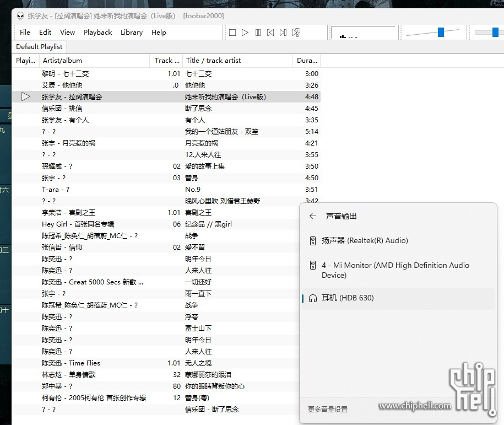This screenshot has height=425, width=504.
Task: Click the random playback icon
Action: [295, 33]
